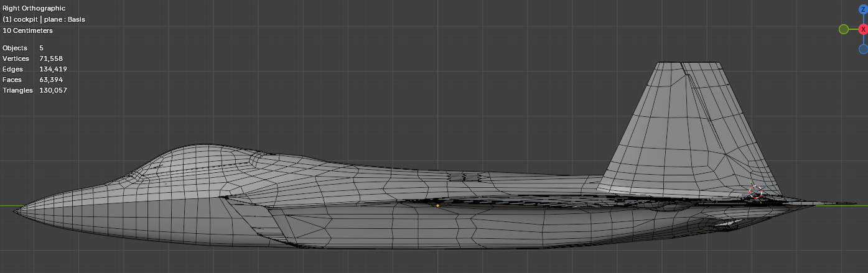Click the red X axis gizmo handle
868x273 pixels.
(x=863, y=29)
